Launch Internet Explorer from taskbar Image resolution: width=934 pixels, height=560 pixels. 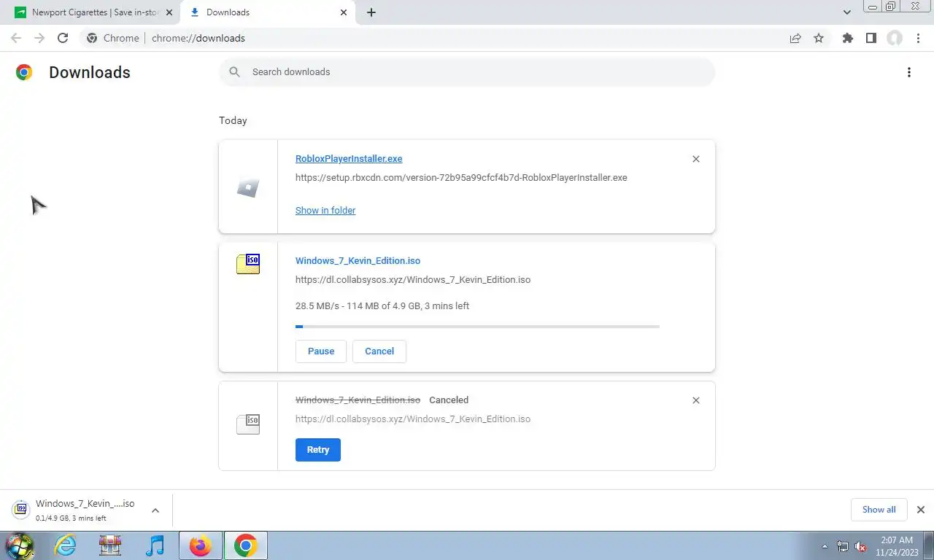pos(65,545)
